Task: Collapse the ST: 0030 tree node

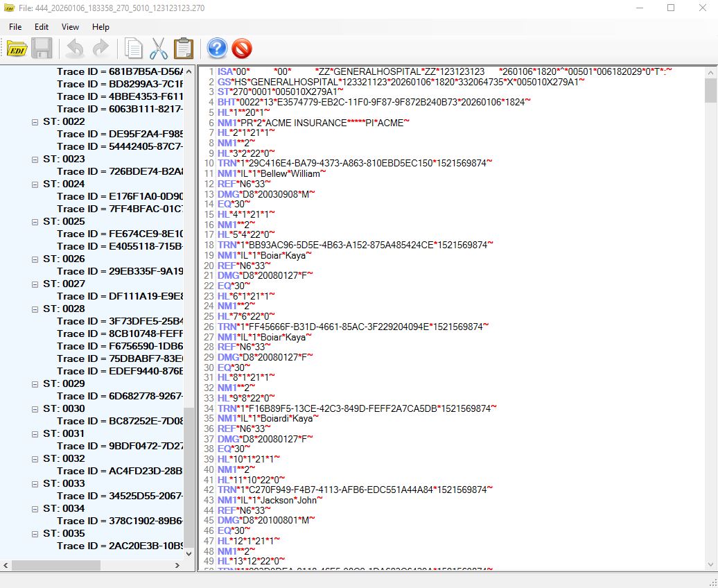Action: [x=35, y=409]
